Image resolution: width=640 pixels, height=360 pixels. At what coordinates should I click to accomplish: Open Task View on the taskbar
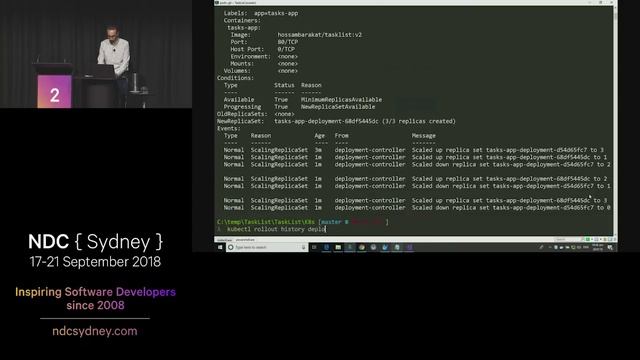pyautogui.click(x=315, y=247)
